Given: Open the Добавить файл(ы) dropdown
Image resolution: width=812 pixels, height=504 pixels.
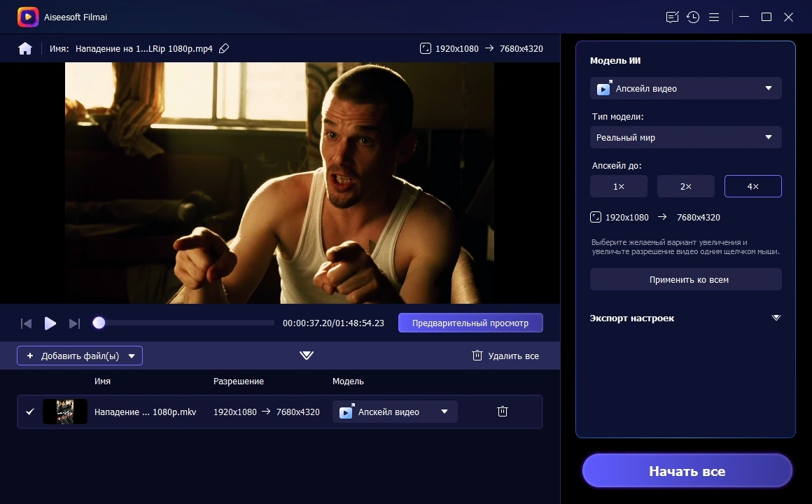Looking at the screenshot, I should 132,356.
